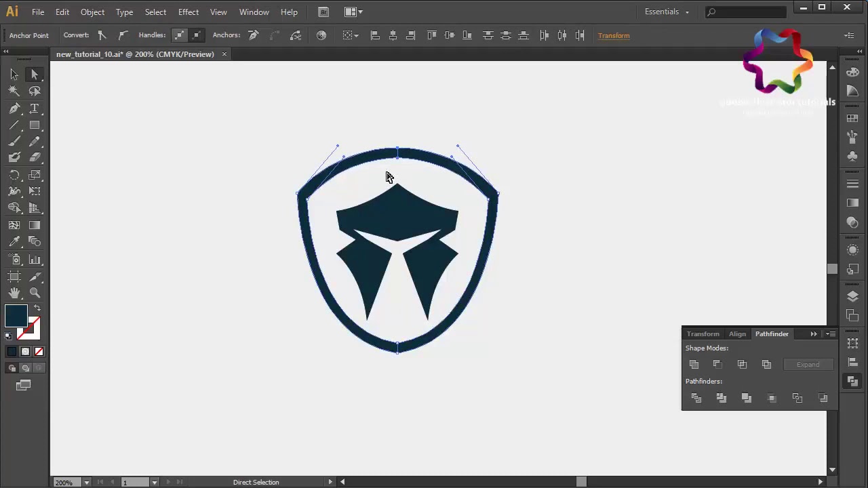
Task: Select the Eyedropper tool
Action: pyautogui.click(x=14, y=242)
